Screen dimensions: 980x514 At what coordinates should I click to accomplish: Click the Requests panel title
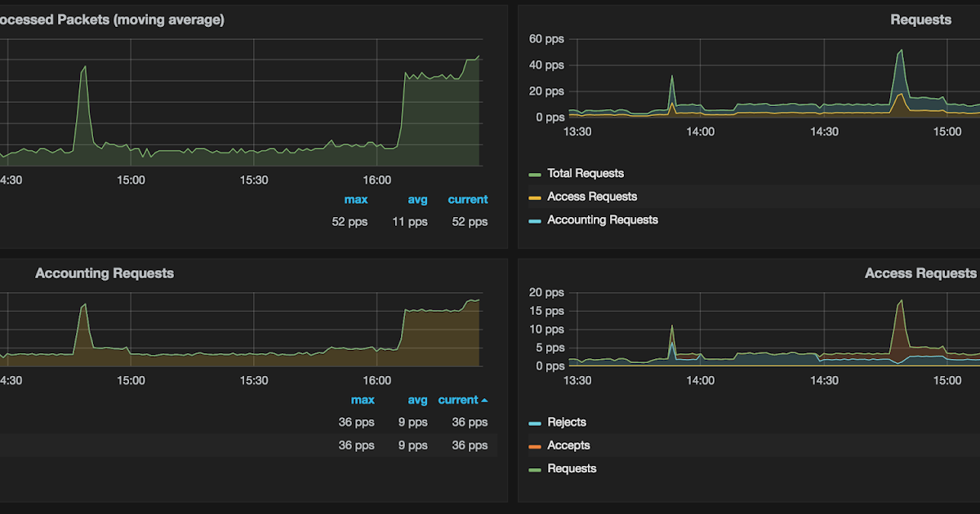pos(921,19)
